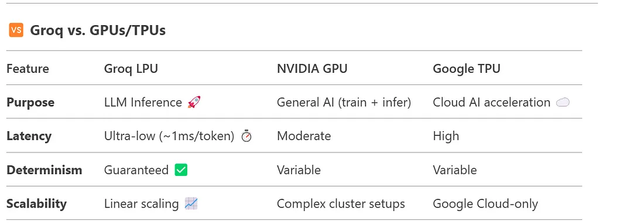
Task: Click the General AI (train + infer) cell
Action: tap(344, 103)
